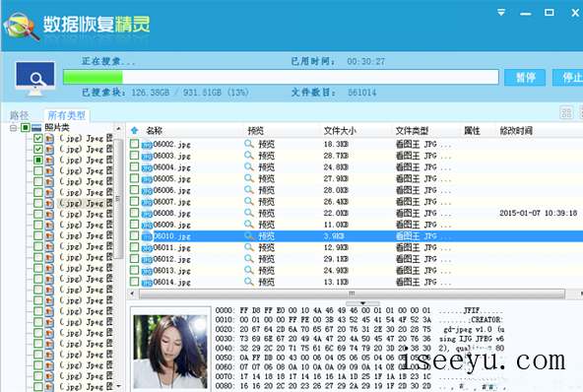Click the green search progress bar
Image resolution: width=583 pixels, height=392 pixels.
pos(281,77)
